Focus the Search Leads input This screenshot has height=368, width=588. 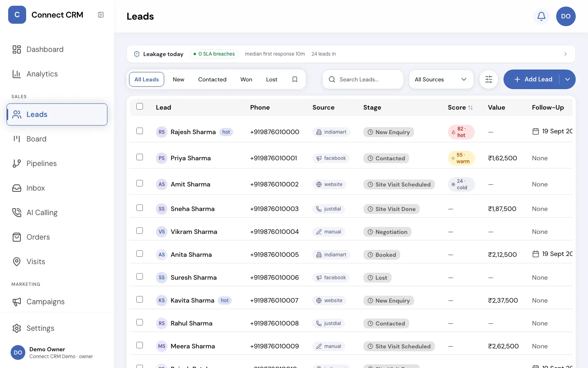[x=363, y=79]
